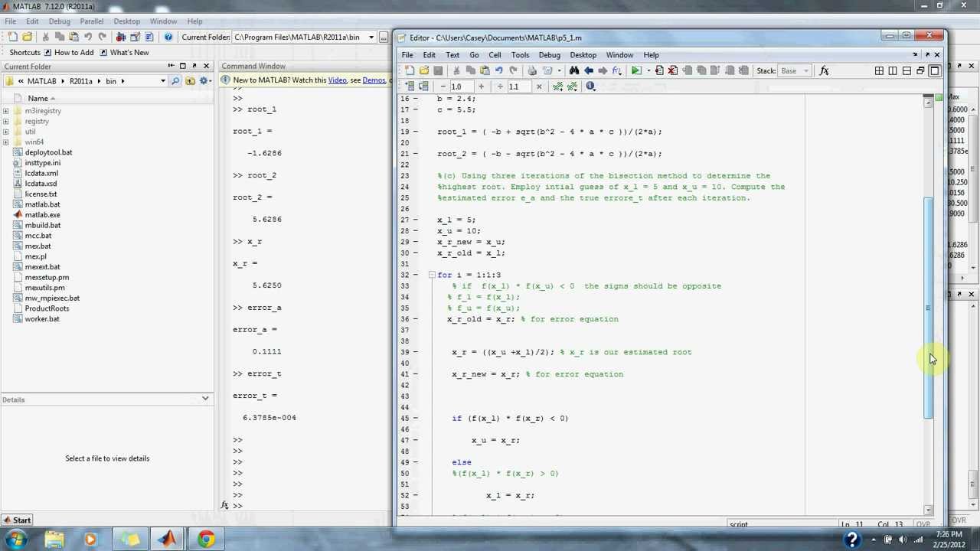
Task: Open Current Folder path dropdown in toolbar
Action: (371, 37)
